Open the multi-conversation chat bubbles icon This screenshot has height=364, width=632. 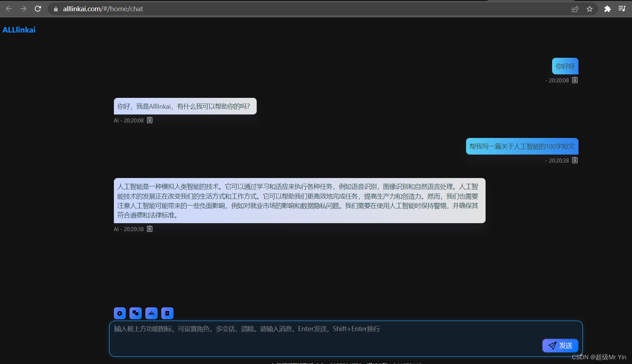(136, 313)
